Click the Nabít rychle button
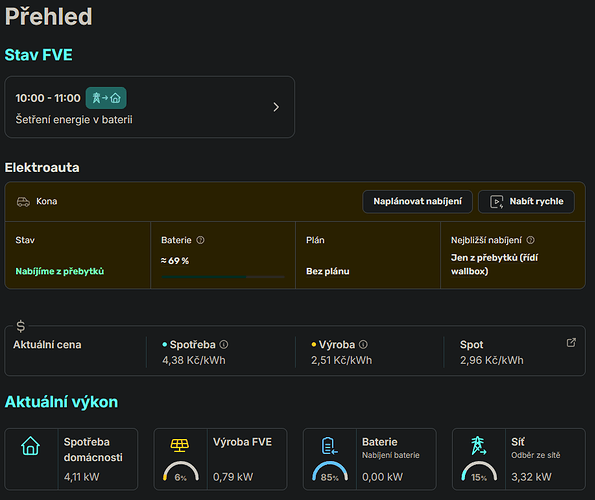Image resolution: width=595 pixels, height=500 pixels. pos(526,201)
